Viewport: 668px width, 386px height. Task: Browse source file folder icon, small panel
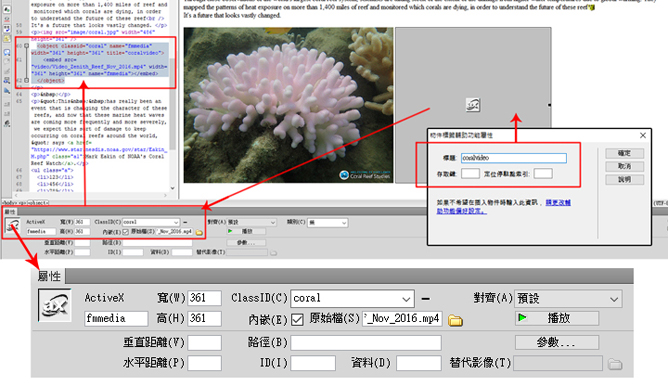[x=199, y=232]
